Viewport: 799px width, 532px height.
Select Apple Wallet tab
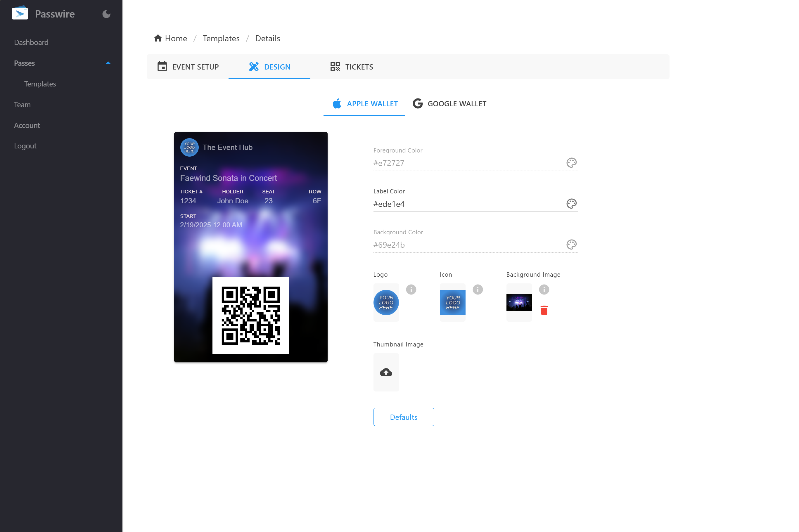pyautogui.click(x=364, y=103)
